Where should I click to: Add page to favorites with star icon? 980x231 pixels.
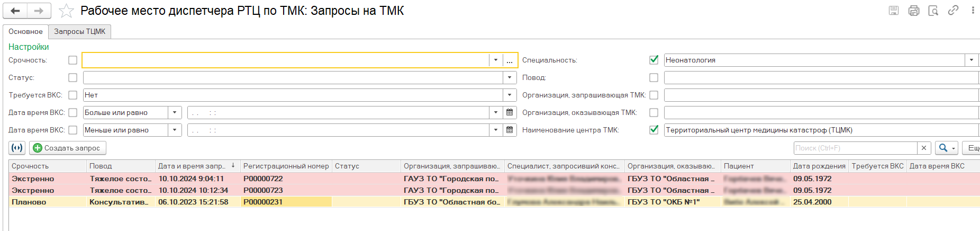pyautogui.click(x=66, y=11)
